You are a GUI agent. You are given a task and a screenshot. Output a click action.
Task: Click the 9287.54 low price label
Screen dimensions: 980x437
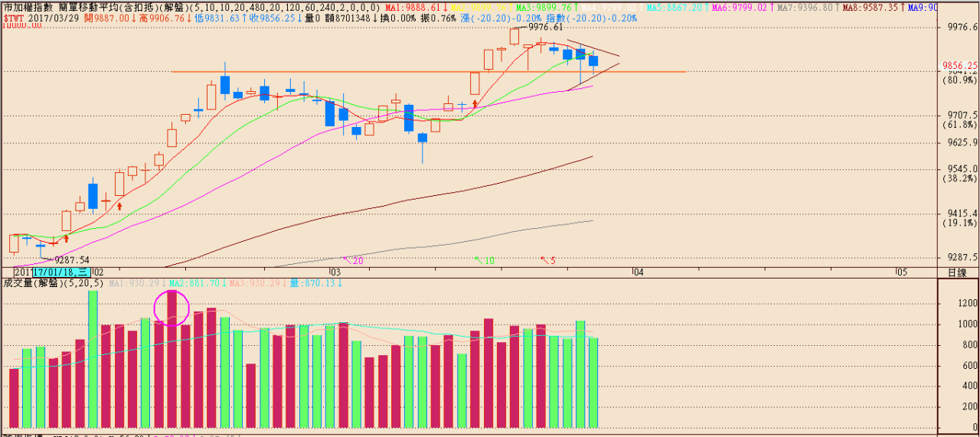(72, 260)
